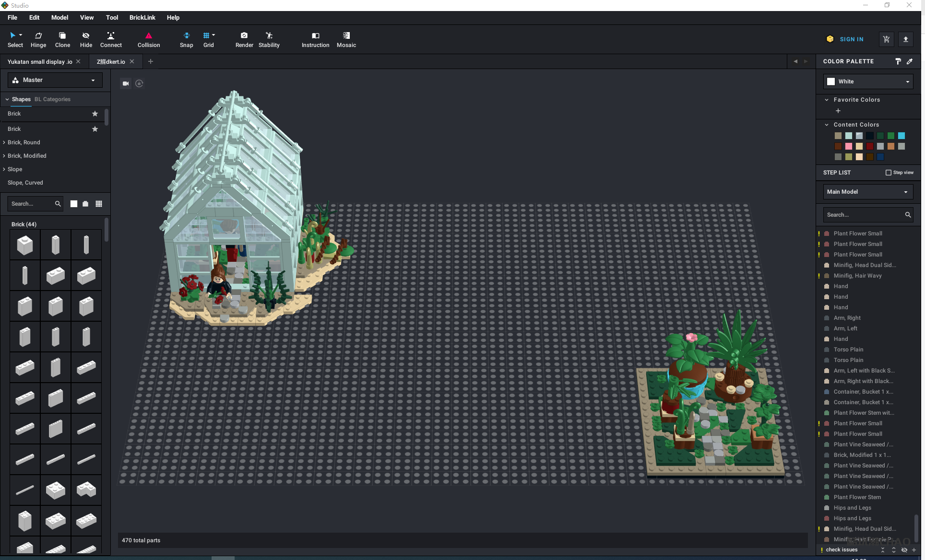925x560 pixels.
Task: Select the Connect tool
Action: (x=110, y=39)
